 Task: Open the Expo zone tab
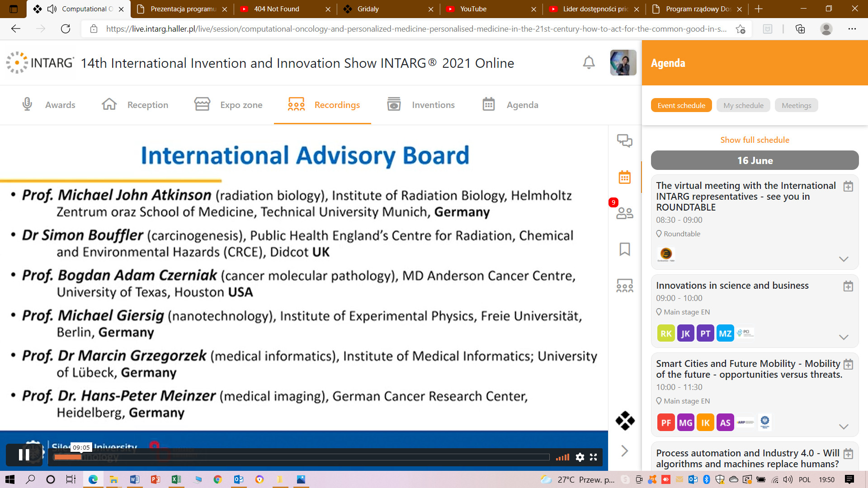point(228,105)
